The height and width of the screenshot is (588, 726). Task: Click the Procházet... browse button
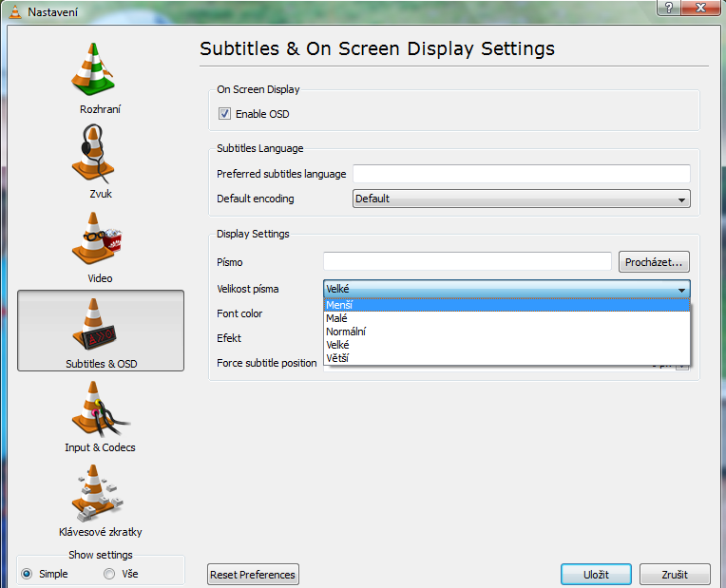tap(654, 262)
